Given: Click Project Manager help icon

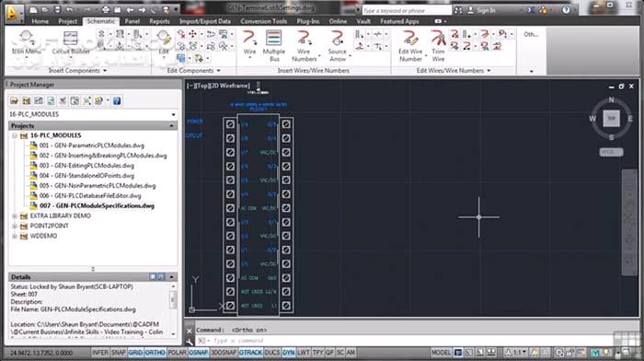Looking at the screenshot, I should 117,100.
